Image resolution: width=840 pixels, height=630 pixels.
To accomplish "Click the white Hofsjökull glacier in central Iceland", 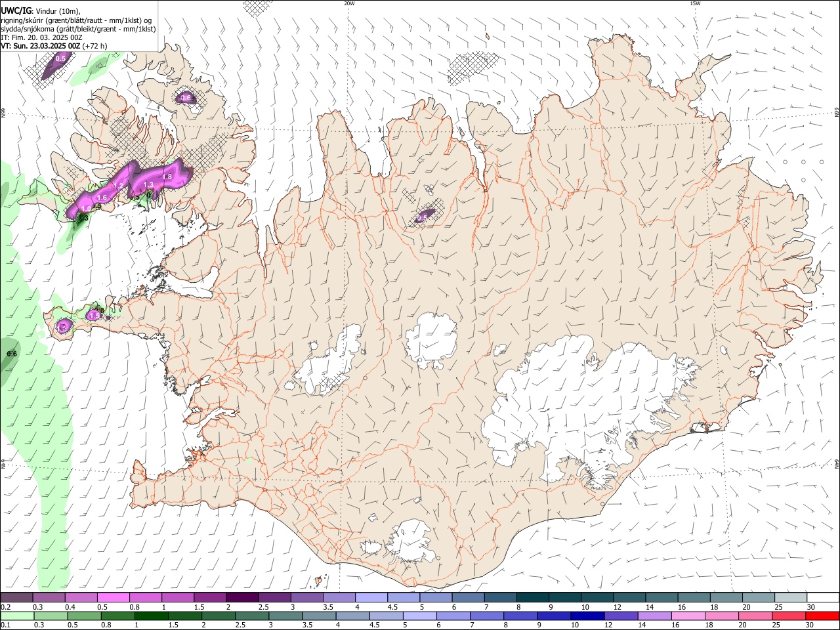I will point(431,340).
